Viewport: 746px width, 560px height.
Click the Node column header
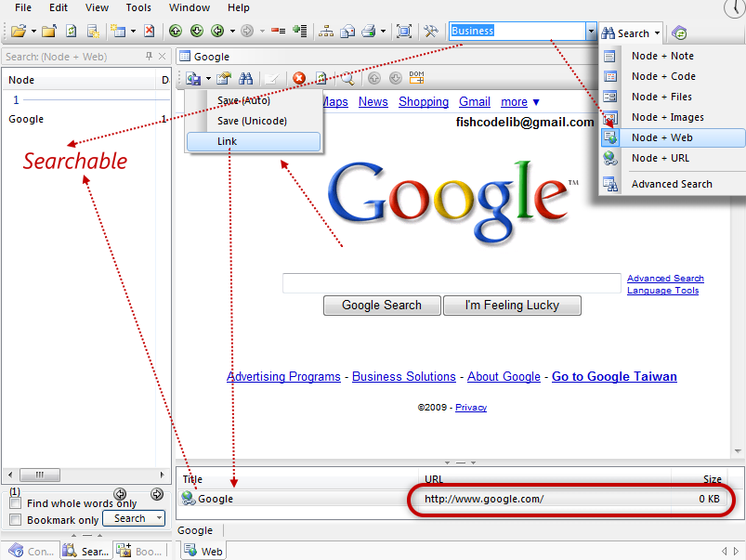(80, 80)
